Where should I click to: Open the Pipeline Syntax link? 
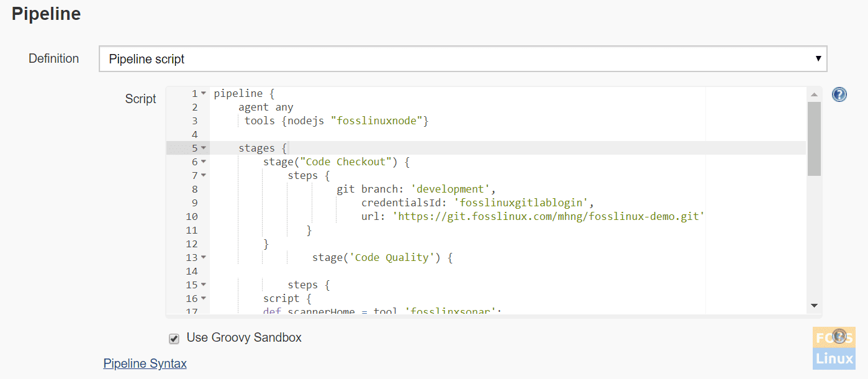coord(145,363)
